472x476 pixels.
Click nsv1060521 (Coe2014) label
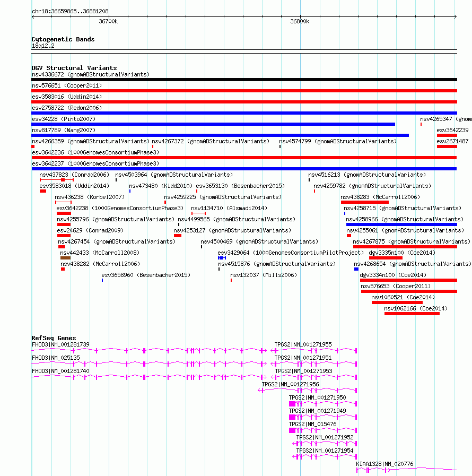pyautogui.click(x=403, y=297)
